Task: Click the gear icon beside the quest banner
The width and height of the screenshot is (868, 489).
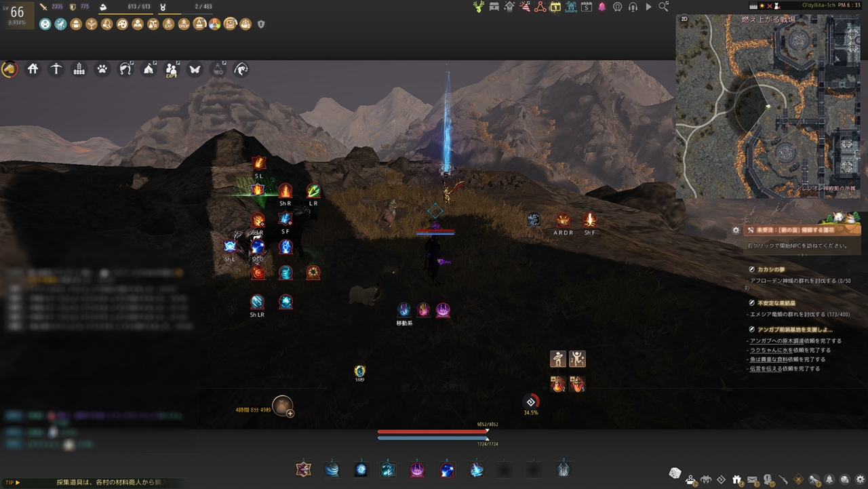Action: 736,230
